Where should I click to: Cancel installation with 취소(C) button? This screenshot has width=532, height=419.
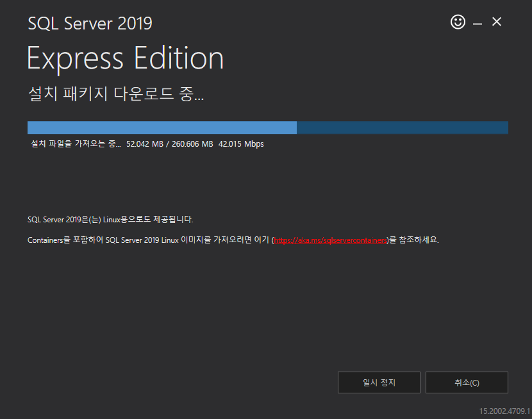[467, 382]
